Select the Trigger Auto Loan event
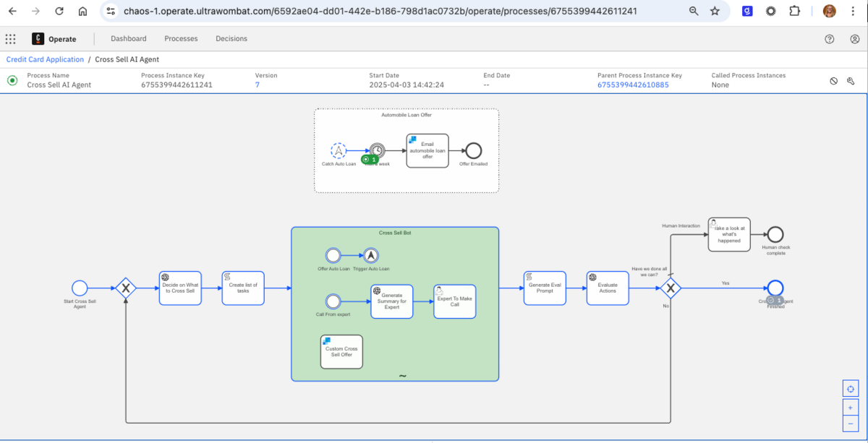Screen dimensions: 868x443 coord(371,255)
